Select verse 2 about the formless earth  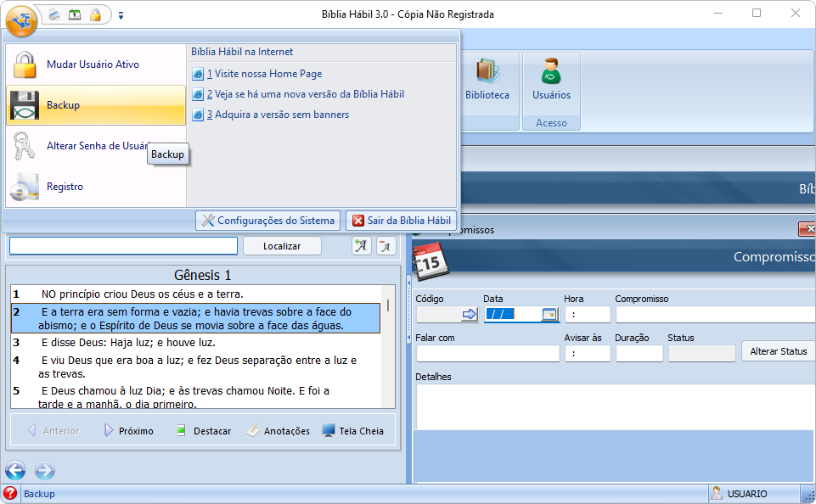[195, 318]
